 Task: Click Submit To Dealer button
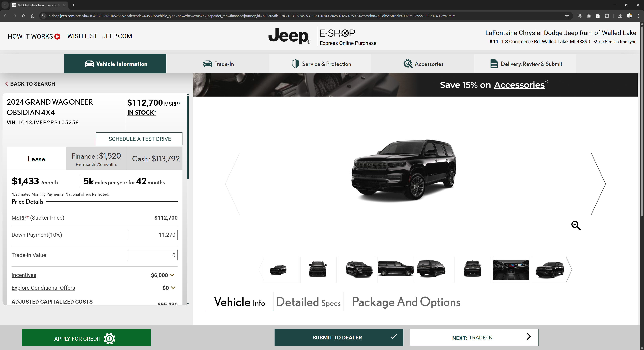tap(339, 337)
